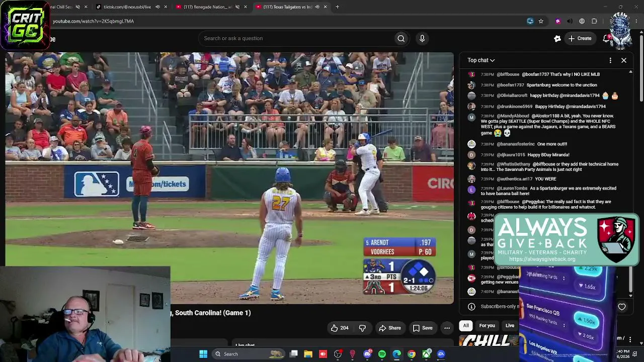
Task: Click the Create button
Action: point(580,38)
